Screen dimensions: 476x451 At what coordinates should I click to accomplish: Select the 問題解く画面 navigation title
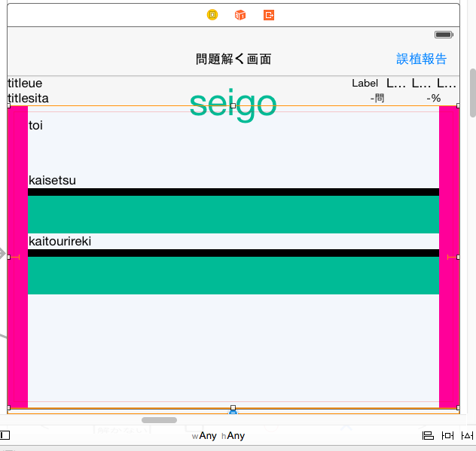[x=233, y=59]
